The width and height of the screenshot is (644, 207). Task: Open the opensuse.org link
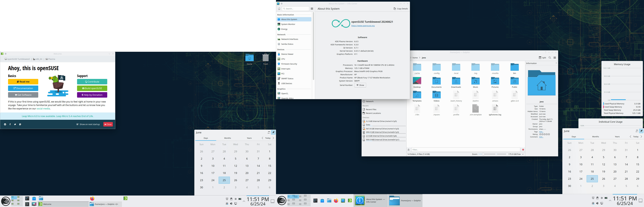coord(363,26)
